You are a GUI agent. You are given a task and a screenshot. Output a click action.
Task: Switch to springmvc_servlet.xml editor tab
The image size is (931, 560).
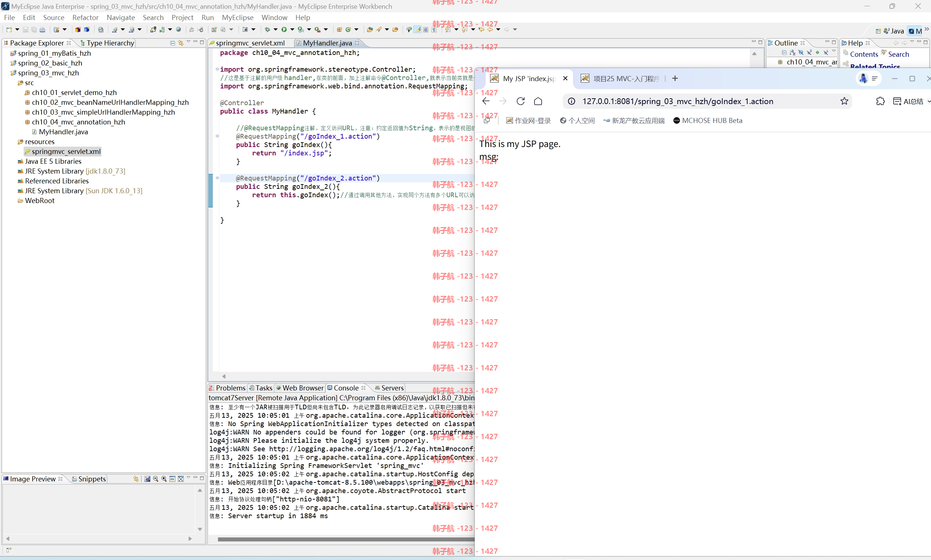coord(250,43)
